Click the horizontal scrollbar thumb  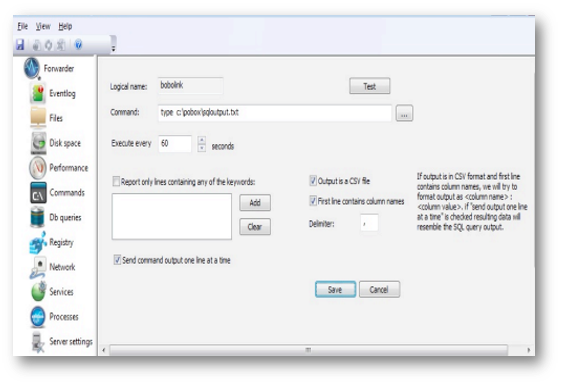point(308,350)
